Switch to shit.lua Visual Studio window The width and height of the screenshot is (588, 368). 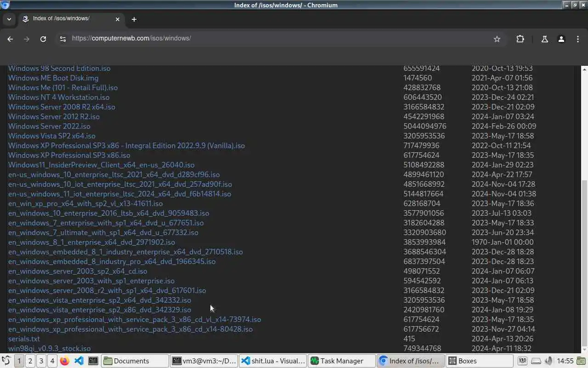pyautogui.click(x=272, y=361)
